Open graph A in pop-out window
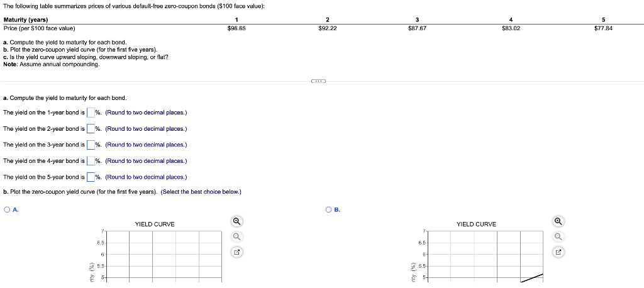Viewport: 644px width, 288px height. tap(236, 252)
